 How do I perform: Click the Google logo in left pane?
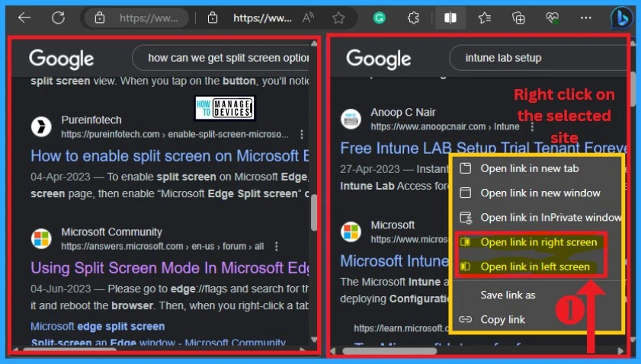(x=61, y=59)
